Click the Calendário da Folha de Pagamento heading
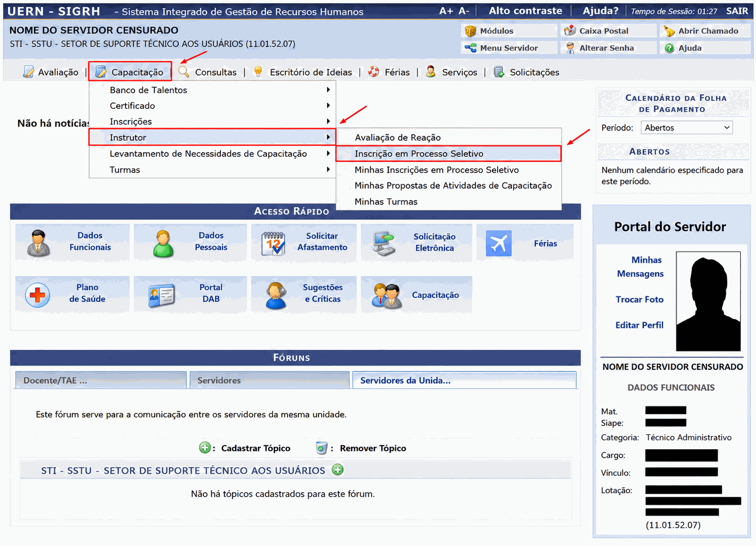Viewport: 756px width, 546px height. 675,103
